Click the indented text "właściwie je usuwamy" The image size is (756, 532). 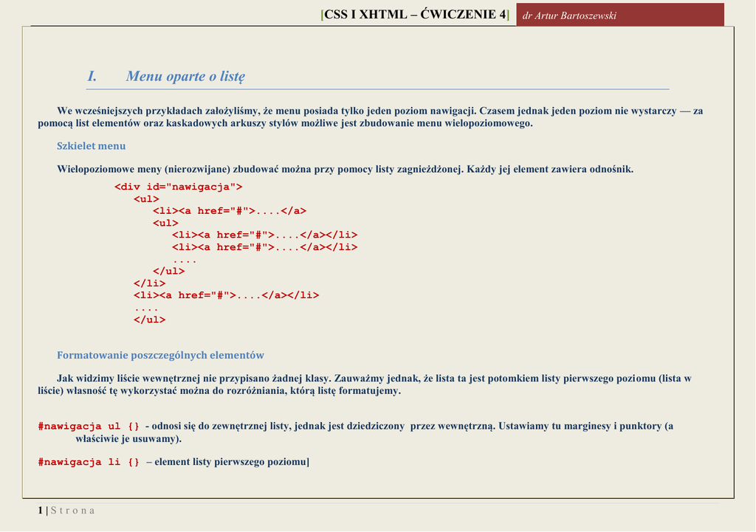point(128,439)
